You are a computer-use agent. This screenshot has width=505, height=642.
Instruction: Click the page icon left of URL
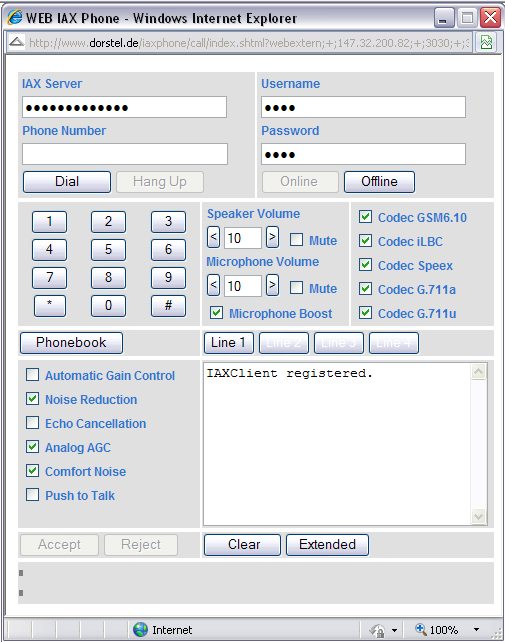point(16,42)
